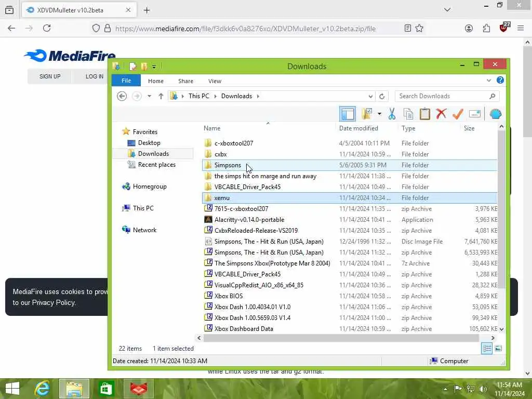
Task: Toggle reader view icon in URL bar
Action: pos(408,28)
